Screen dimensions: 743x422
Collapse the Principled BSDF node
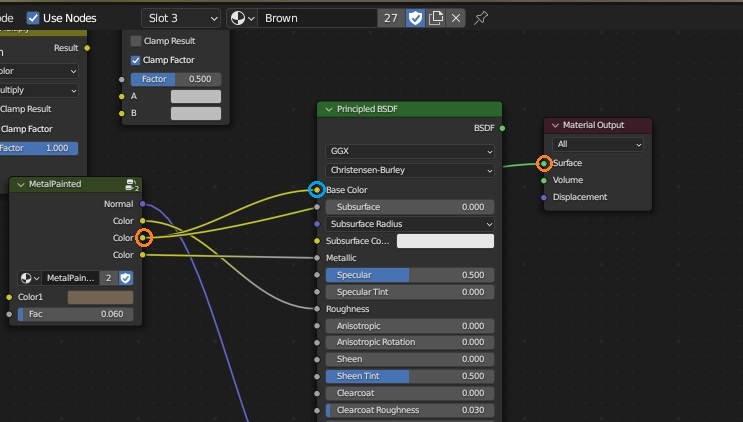point(328,109)
